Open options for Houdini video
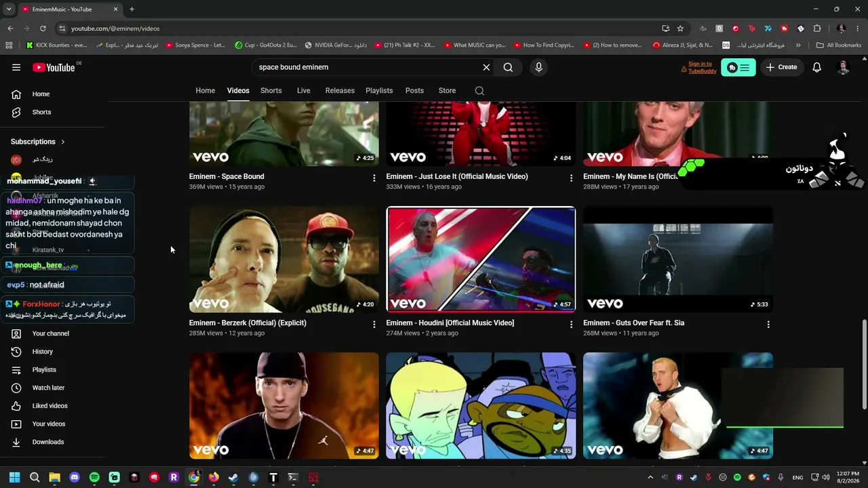Viewport: 868px width, 488px height. click(x=571, y=325)
